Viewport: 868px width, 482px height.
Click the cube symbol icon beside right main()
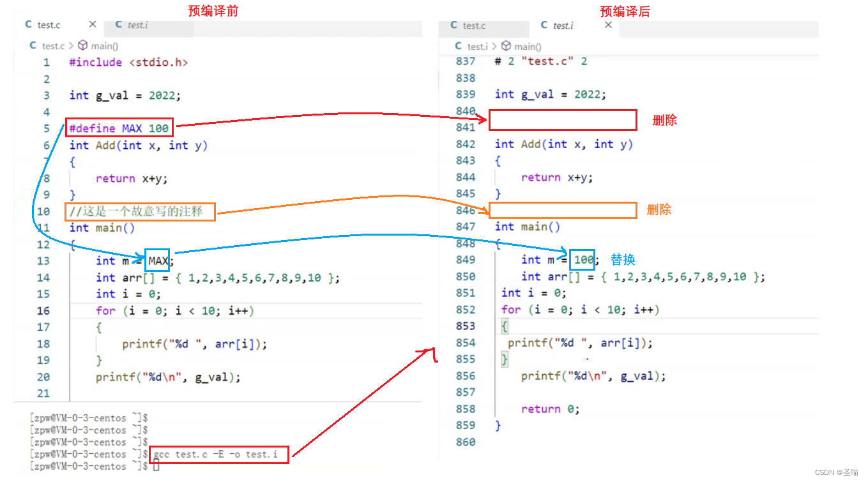506,47
